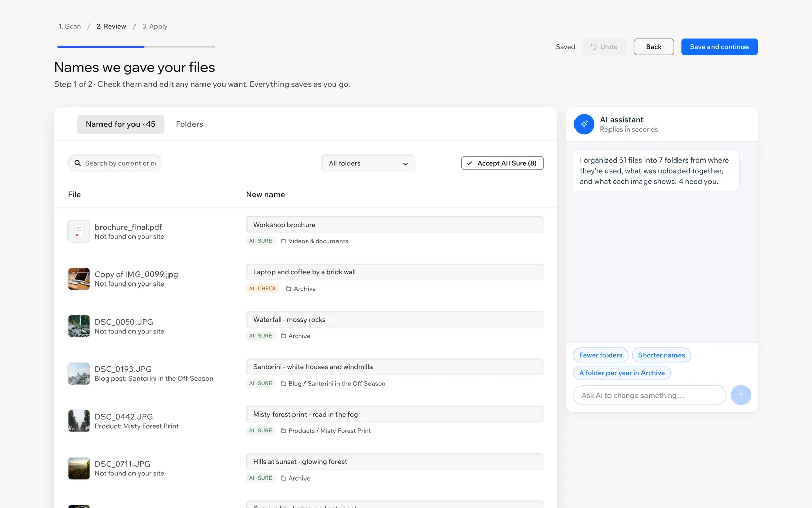The width and height of the screenshot is (812, 508).
Task: Edit the Workshop brochure name field
Action: [394, 225]
